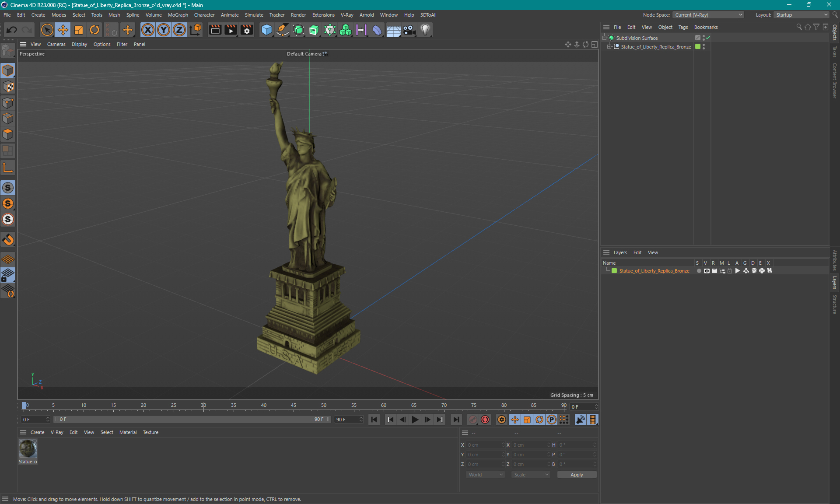Click frame 30 on the timeline ruler
This screenshot has width=840, height=504.
pyautogui.click(x=203, y=406)
